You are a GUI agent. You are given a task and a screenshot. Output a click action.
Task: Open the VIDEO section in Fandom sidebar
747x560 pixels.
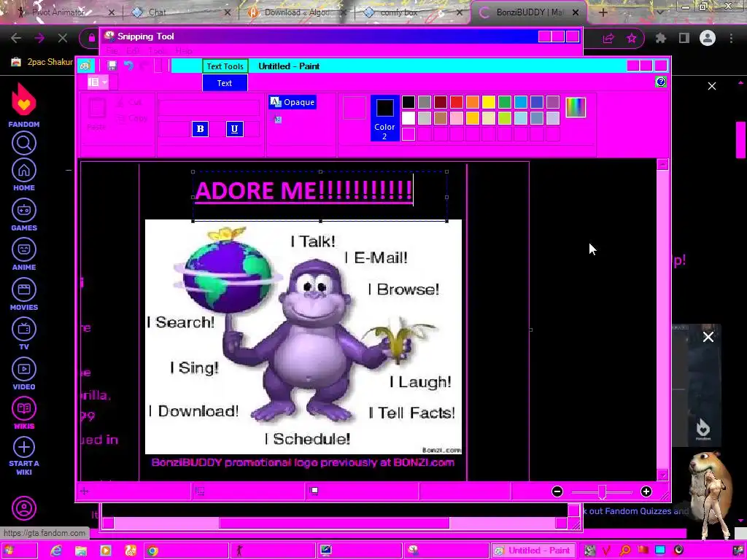click(24, 374)
